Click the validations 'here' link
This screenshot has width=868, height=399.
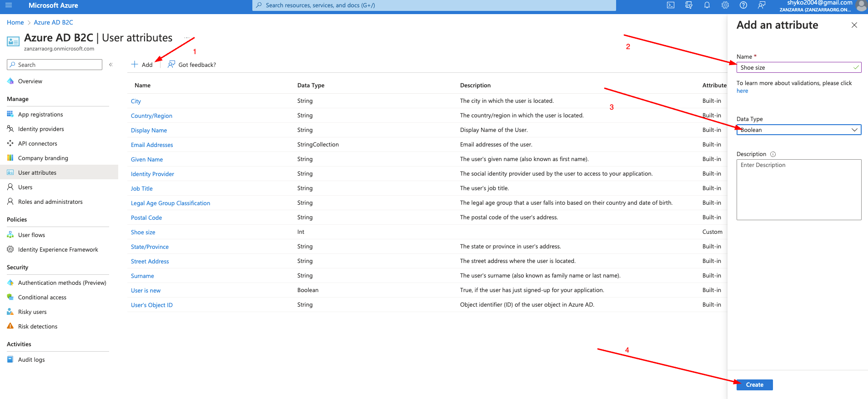(742, 91)
